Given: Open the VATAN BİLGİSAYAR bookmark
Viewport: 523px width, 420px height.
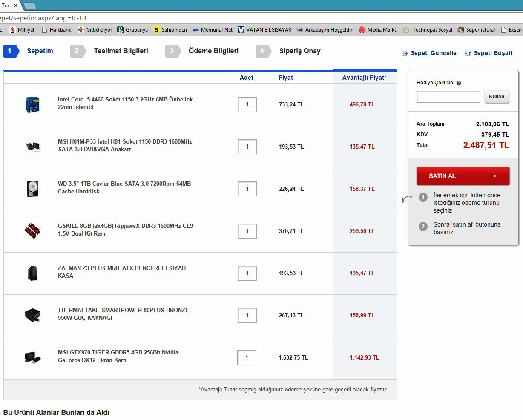Looking at the screenshot, I should (264, 30).
